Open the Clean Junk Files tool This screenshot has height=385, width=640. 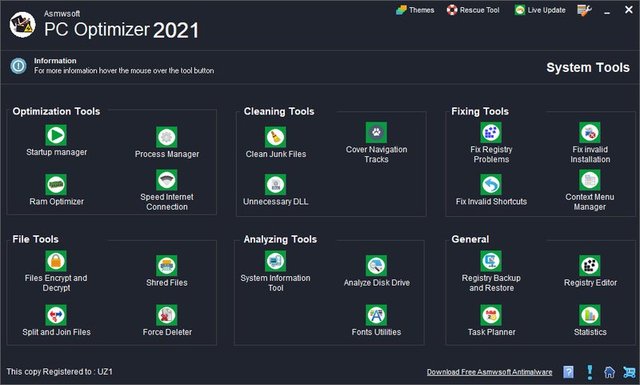[276, 137]
